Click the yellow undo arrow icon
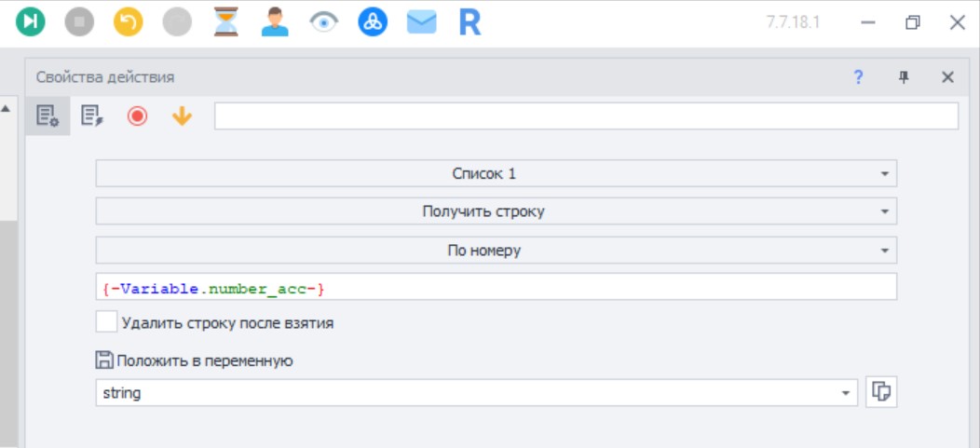 tap(129, 21)
